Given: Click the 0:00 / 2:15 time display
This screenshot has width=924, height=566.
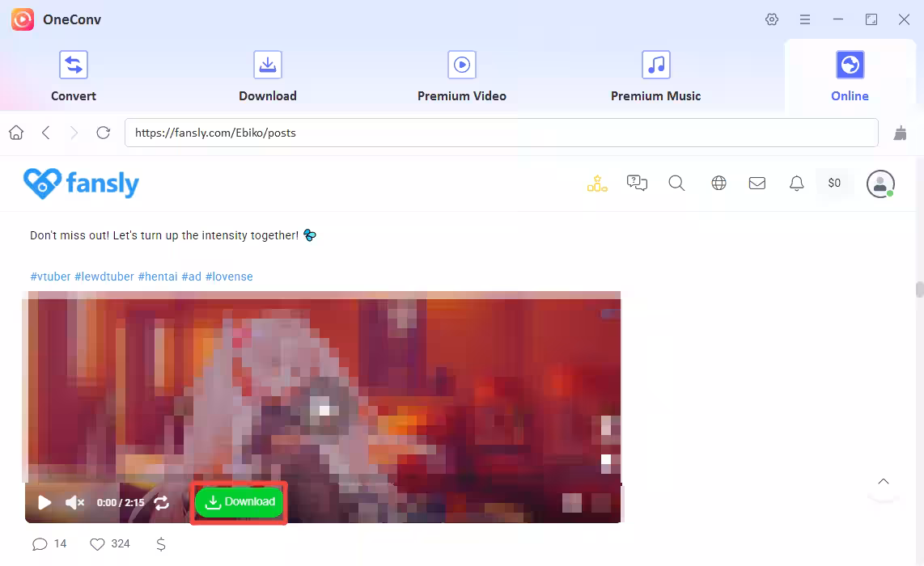Looking at the screenshot, I should pyautogui.click(x=121, y=503).
